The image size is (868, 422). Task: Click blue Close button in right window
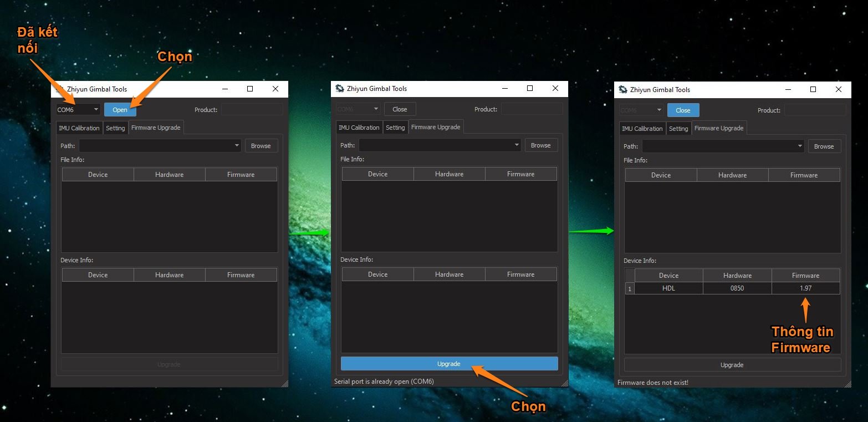click(x=683, y=110)
